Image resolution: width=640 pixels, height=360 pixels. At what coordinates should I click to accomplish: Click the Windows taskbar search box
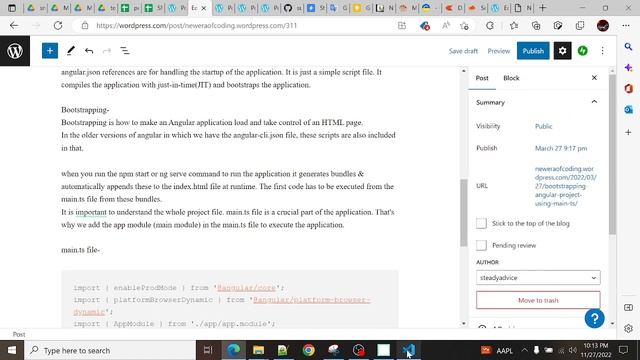coord(110,350)
